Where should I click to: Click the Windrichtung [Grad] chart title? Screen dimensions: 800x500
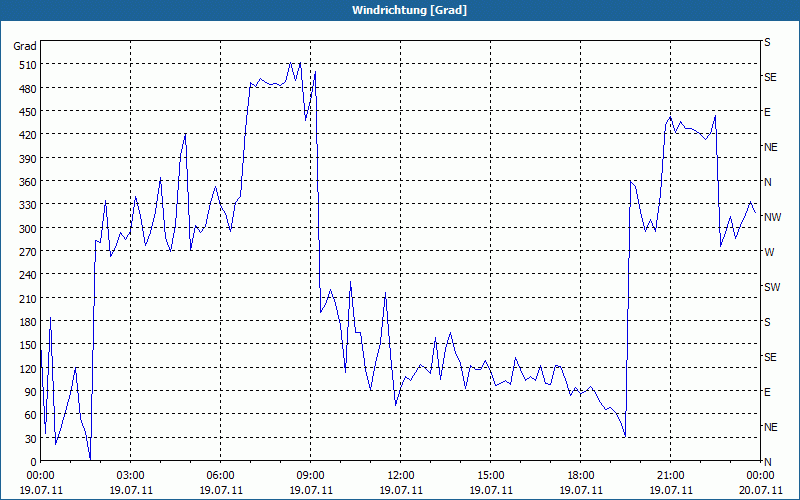pos(409,10)
